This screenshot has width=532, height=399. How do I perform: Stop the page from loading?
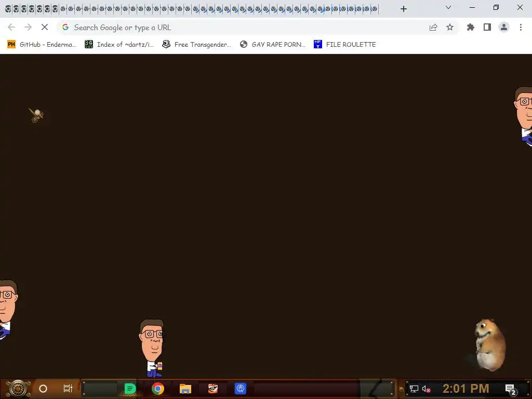[x=45, y=27]
